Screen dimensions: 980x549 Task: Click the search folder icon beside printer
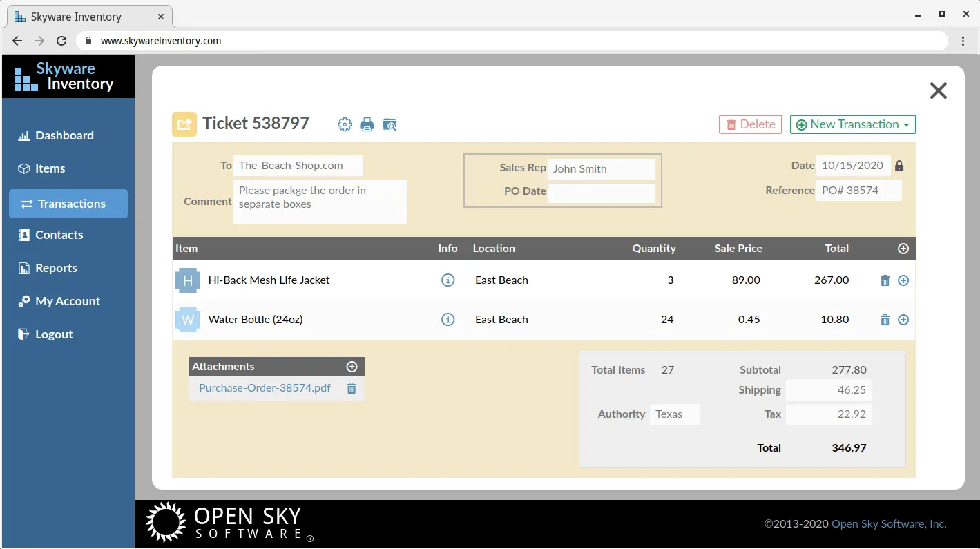point(390,124)
